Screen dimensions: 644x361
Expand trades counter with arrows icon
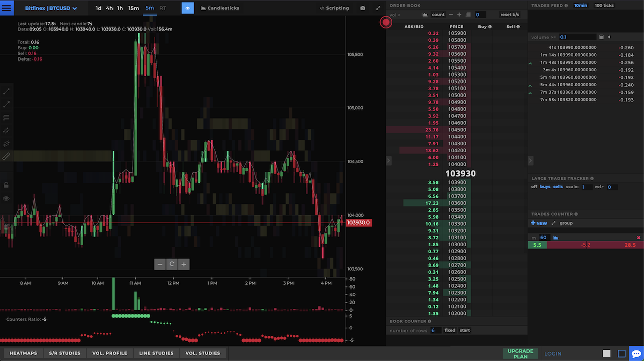coord(553,223)
